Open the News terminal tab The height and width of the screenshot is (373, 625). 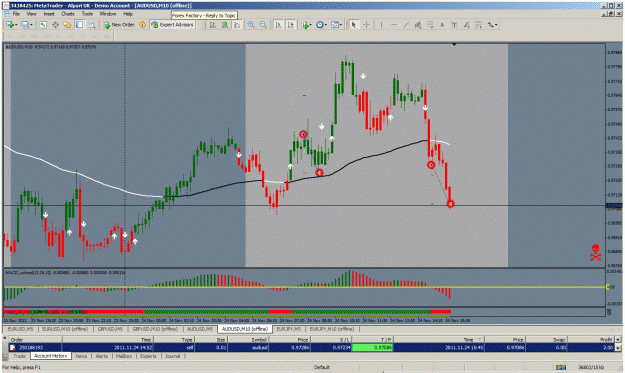(x=81, y=356)
